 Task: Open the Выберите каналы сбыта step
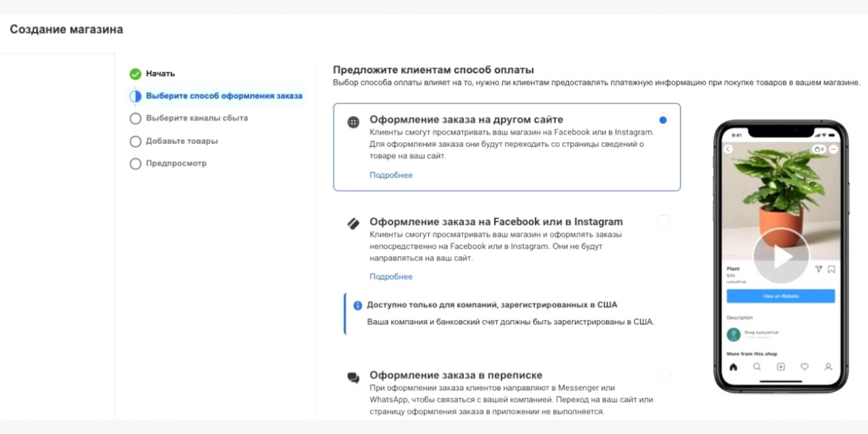(x=197, y=118)
